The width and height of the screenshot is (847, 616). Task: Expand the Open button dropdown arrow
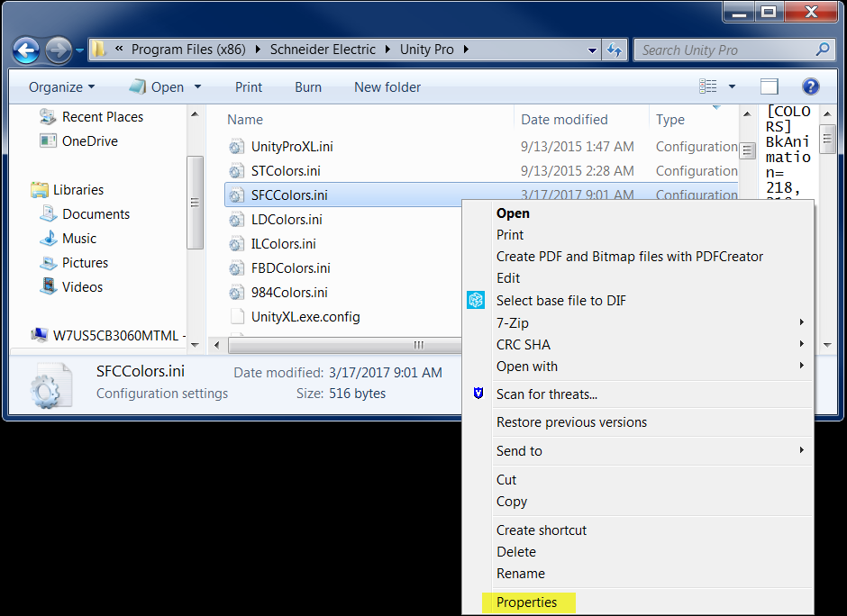197,86
